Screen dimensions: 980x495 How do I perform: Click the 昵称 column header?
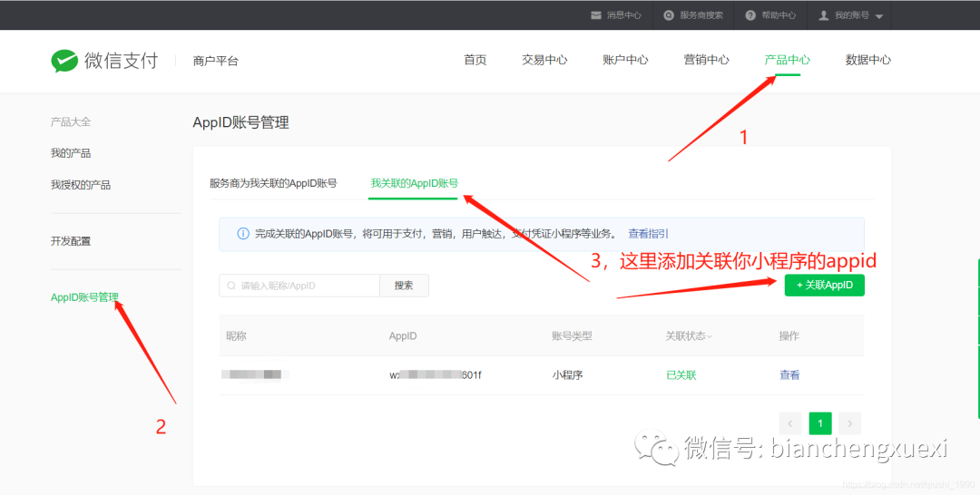click(236, 335)
